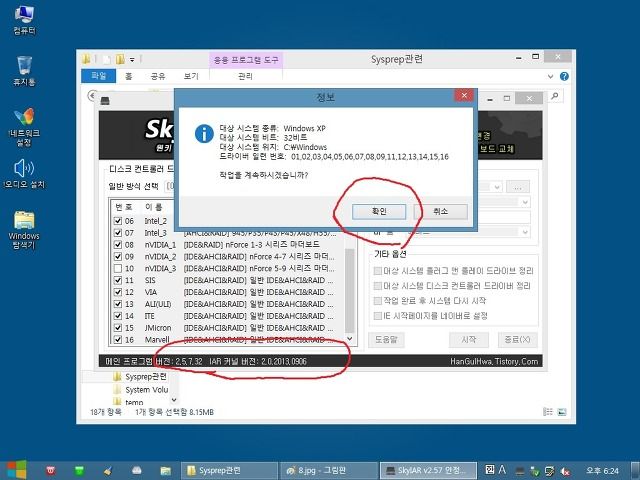Image resolution: width=640 pixels, height=480 pixels.
Task: Open the Windows Start button
Action: coord(16,470)
